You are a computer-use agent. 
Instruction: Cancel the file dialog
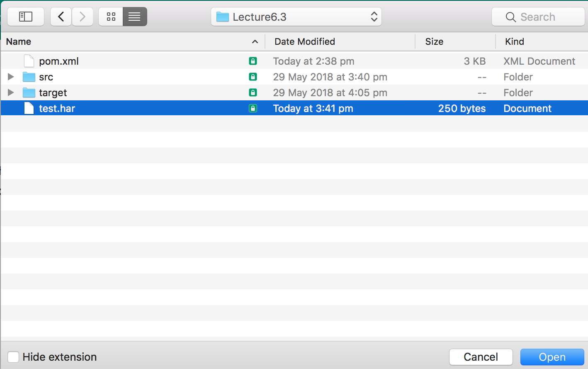481,357
